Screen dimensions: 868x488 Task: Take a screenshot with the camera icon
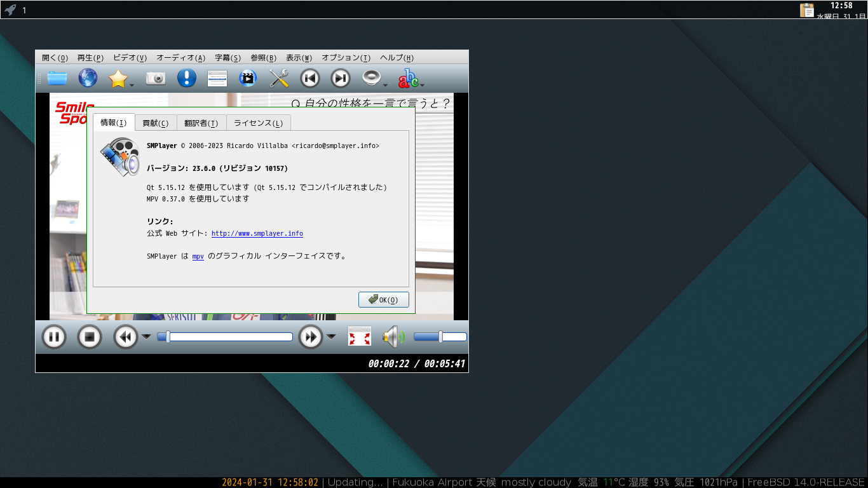tap(156, 78)
